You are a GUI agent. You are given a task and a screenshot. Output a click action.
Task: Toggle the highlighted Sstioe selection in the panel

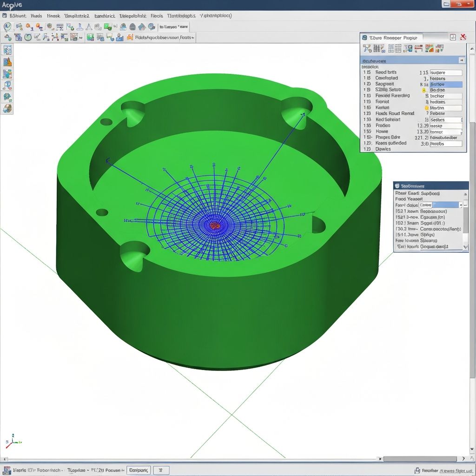point(446,84)
